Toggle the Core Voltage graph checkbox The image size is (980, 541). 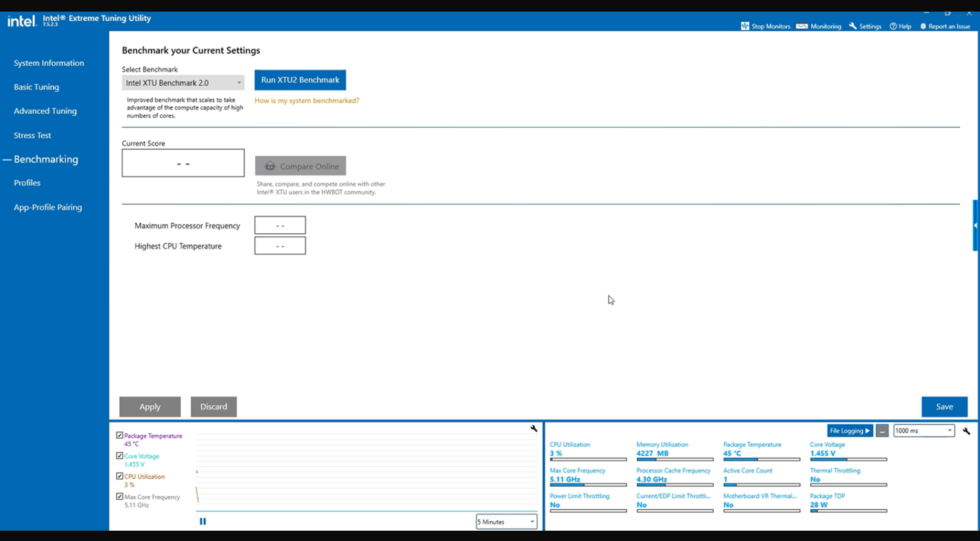coord(120,456)
